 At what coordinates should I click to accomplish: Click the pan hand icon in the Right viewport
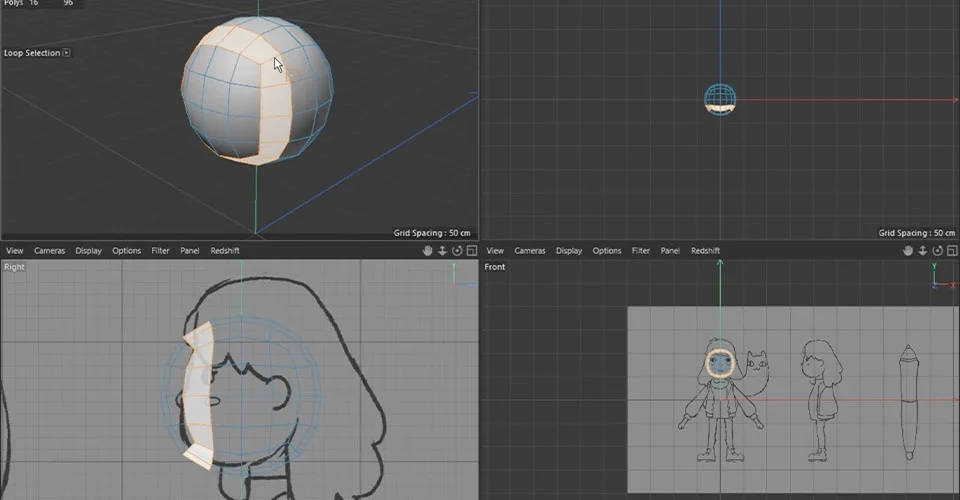(427, 251)
